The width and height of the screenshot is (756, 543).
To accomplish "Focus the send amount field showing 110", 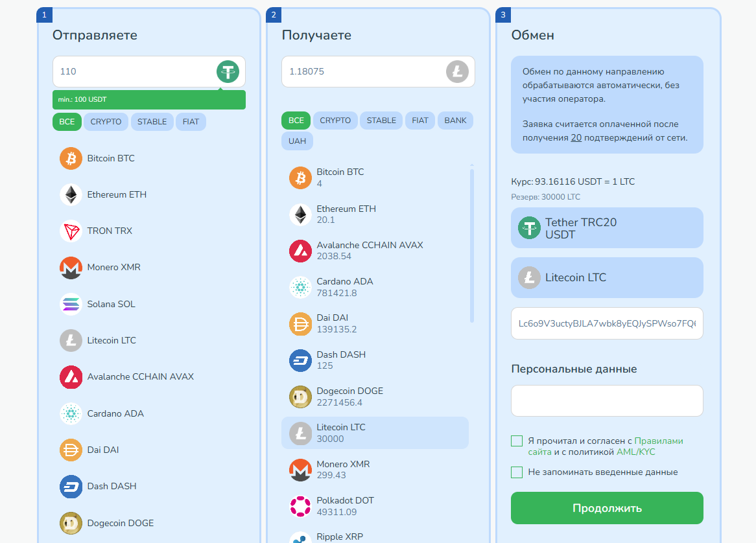I will click(149, 72).
